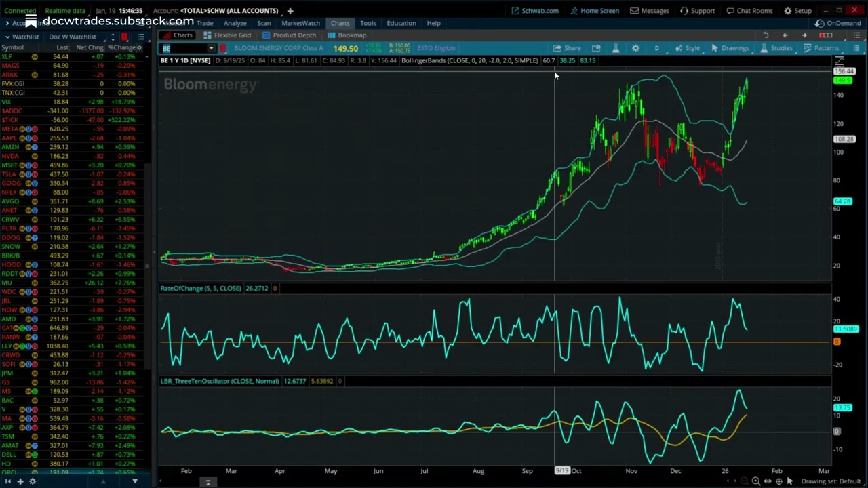The width and height of the screenshot is (868, 488).
Task: Open the Setup menu
Action: (x=798, y=11)
